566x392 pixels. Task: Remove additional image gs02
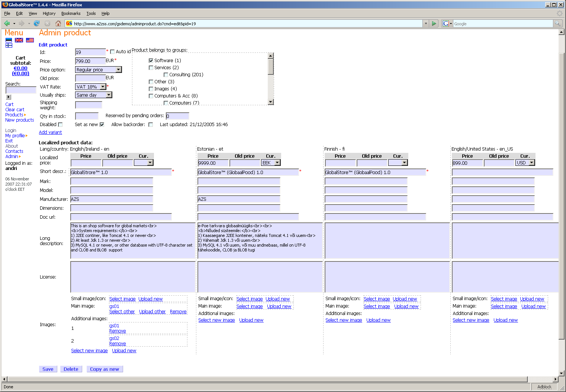[x=118, y=344]
